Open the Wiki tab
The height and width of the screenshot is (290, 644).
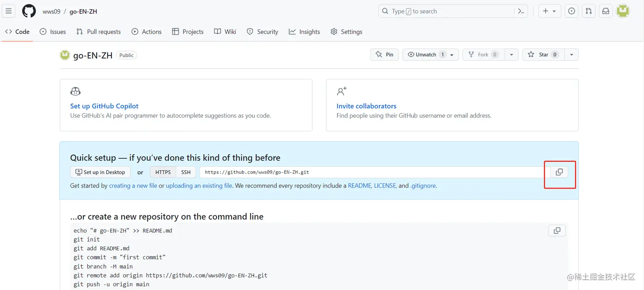click(x=225, y=32)
